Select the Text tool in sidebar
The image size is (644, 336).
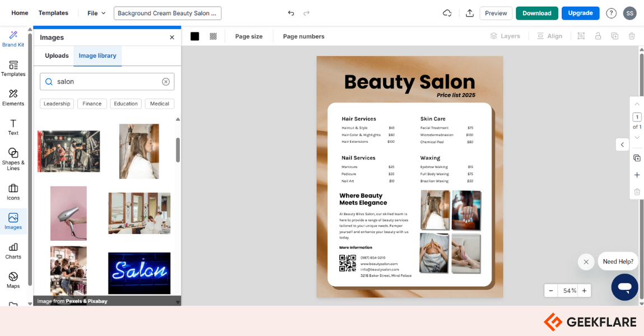coord(13,127)
